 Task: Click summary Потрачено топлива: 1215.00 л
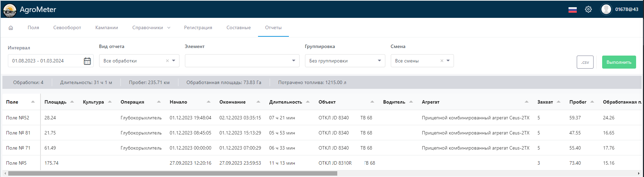click(x=312, y=82)
